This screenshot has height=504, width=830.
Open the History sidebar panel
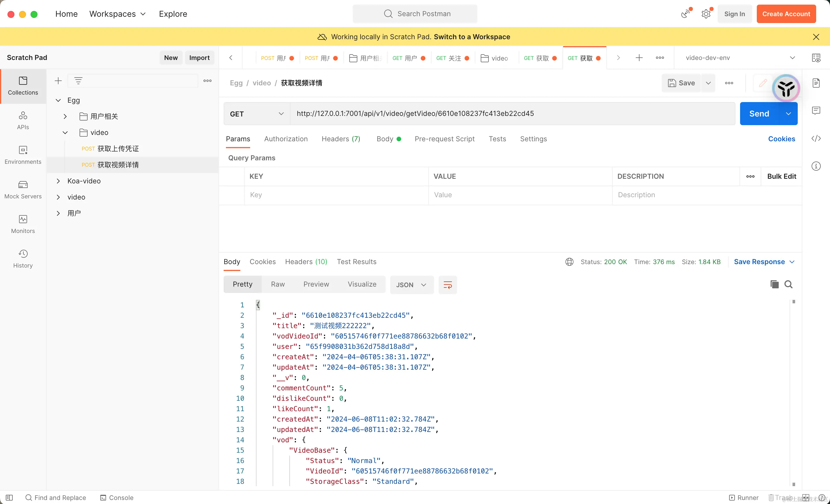click(x=23, y=259)
